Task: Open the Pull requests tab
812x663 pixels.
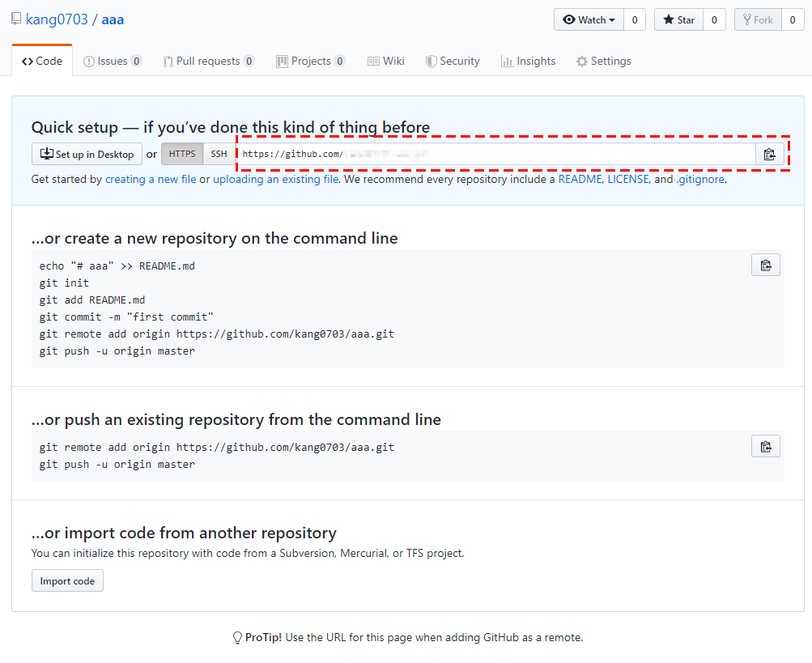Action: pos(208,62)
